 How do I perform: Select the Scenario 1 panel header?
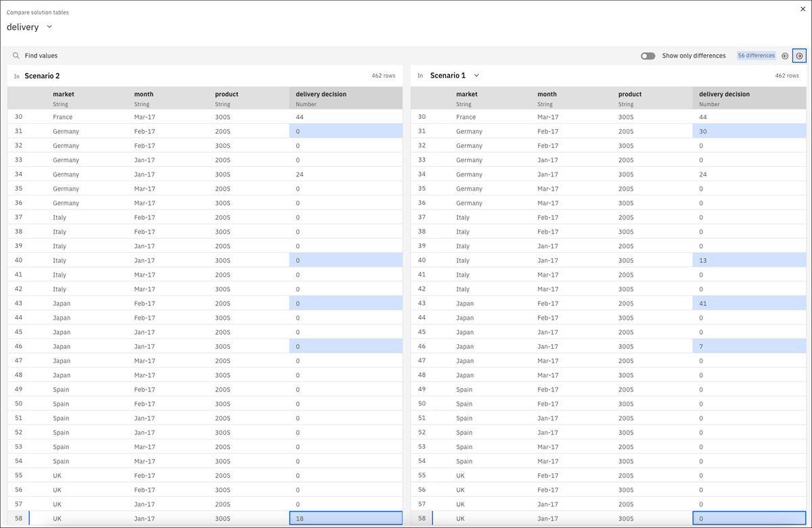tap(447, 75)
